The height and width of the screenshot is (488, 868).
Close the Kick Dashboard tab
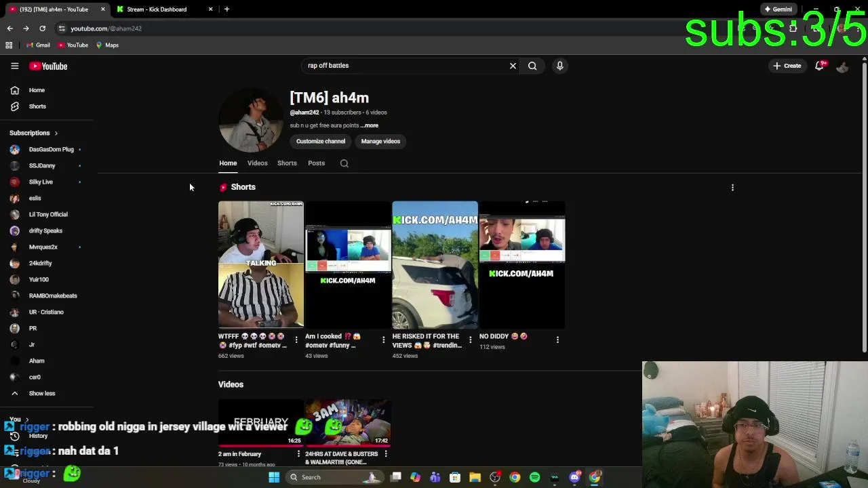[x=210, y=9]
